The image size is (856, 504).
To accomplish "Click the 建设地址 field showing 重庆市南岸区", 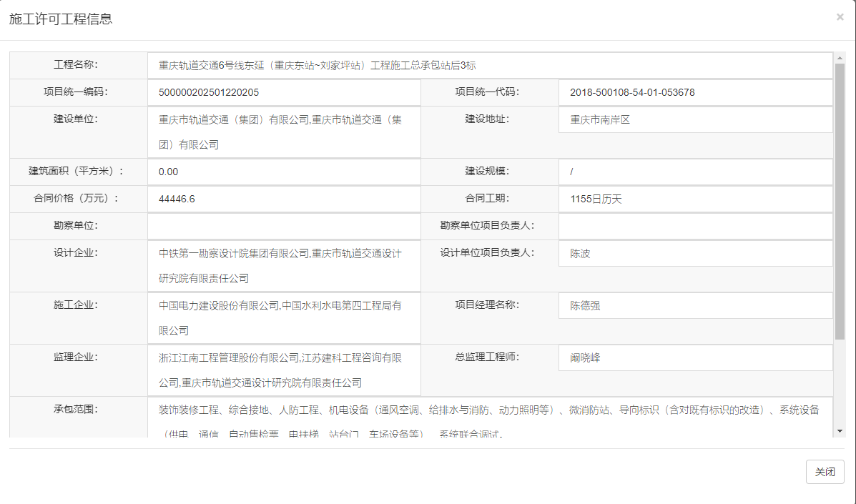I will pos(695,120).
